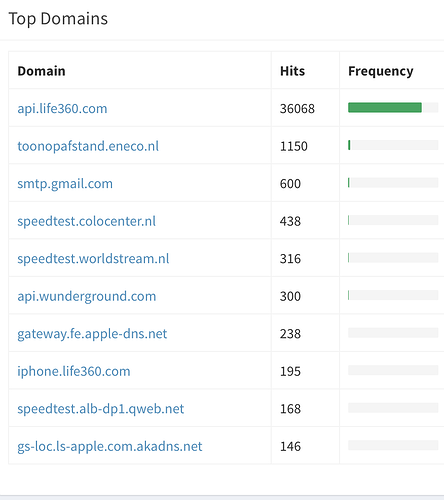444x500 pixels.
Task: Open the api.wunderground.com domain link
Action: [87, 296]
